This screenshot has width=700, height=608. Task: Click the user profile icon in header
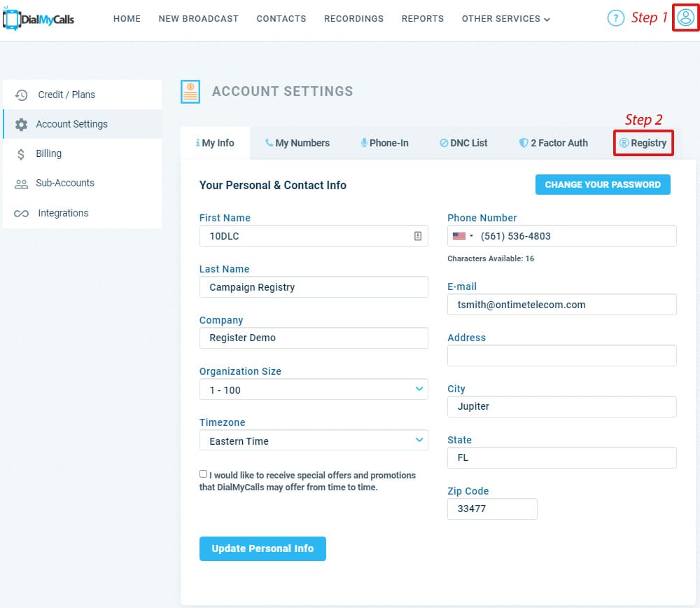tap(685, 18)
